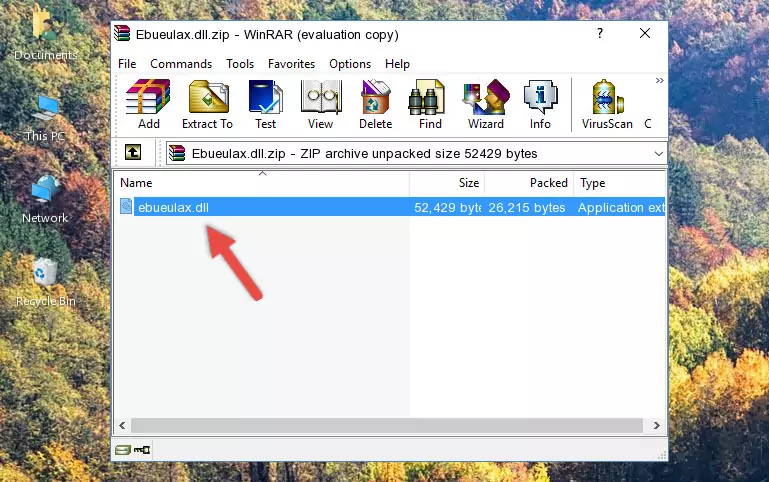Click the horizontal scrollbar right arrow
Viewport: 769px width, 482px height.
point(656,425)
